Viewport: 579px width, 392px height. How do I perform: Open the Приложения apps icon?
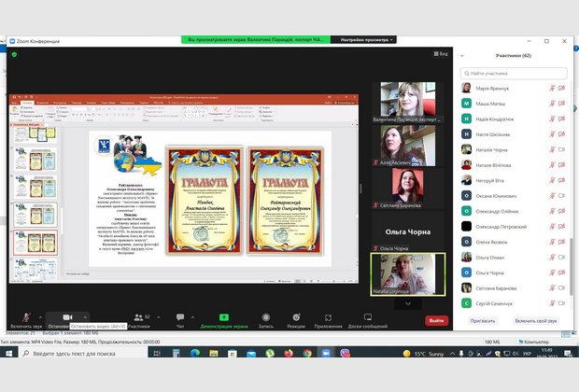tap(328, 317)
